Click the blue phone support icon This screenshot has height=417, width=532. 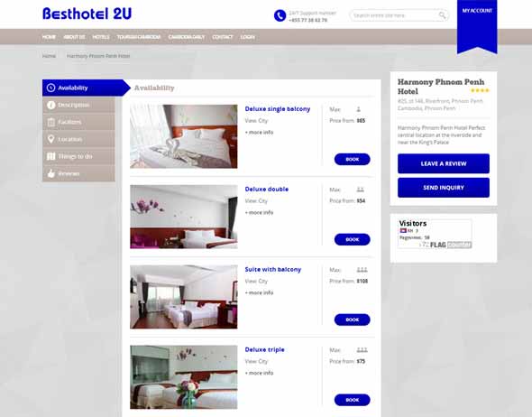280,15
